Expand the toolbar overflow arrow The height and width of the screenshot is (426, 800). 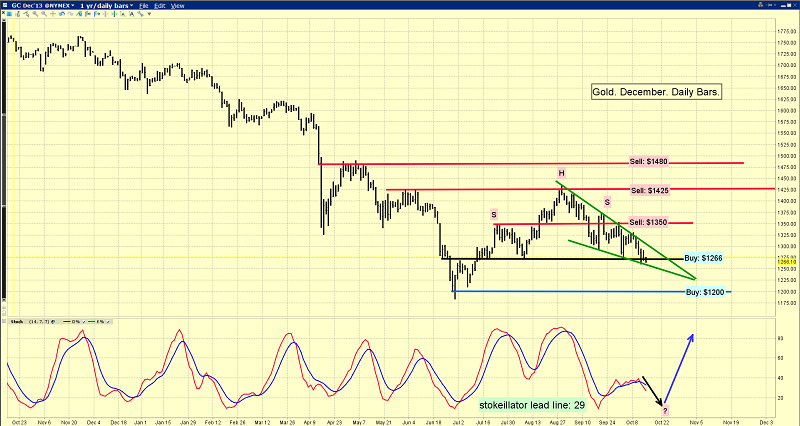coord(149,14)
